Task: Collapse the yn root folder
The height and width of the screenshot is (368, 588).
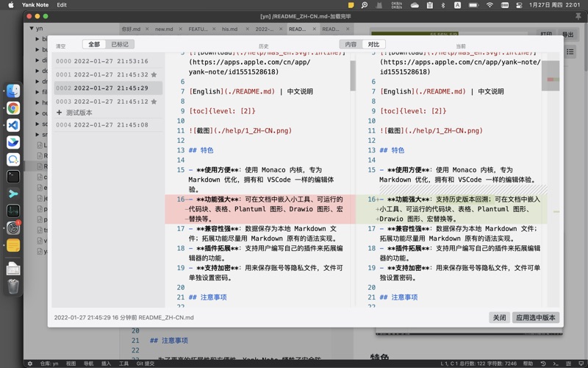Action: [x=32, y=29]
